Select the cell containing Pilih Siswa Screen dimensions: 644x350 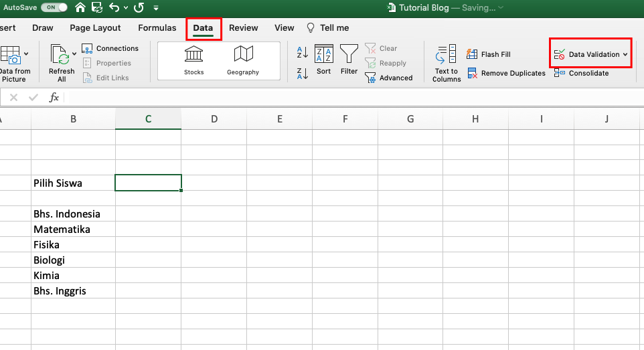click(x=73, y=183)
